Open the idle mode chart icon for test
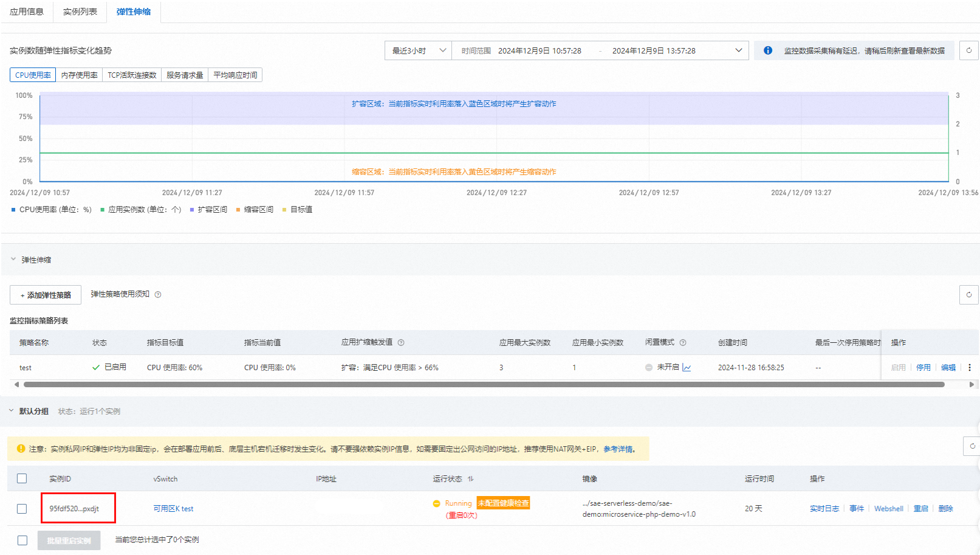 point(687,367)
